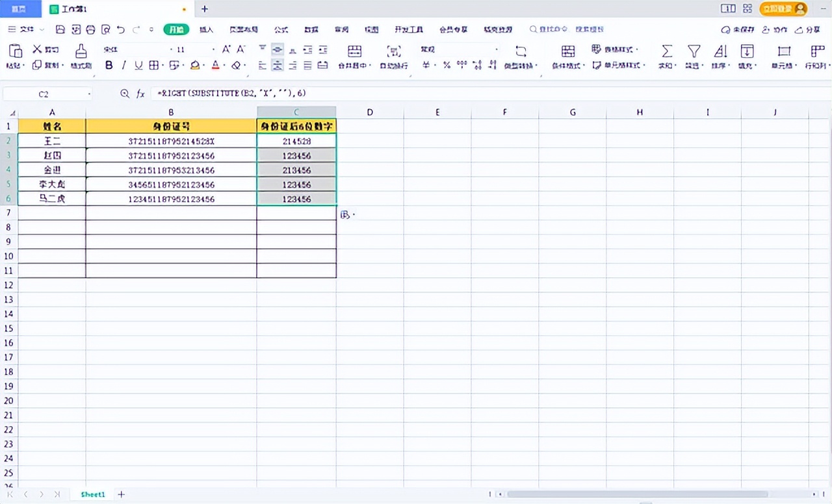
Task: Click the Sort icon in ribbon
Action: (720, 51)
